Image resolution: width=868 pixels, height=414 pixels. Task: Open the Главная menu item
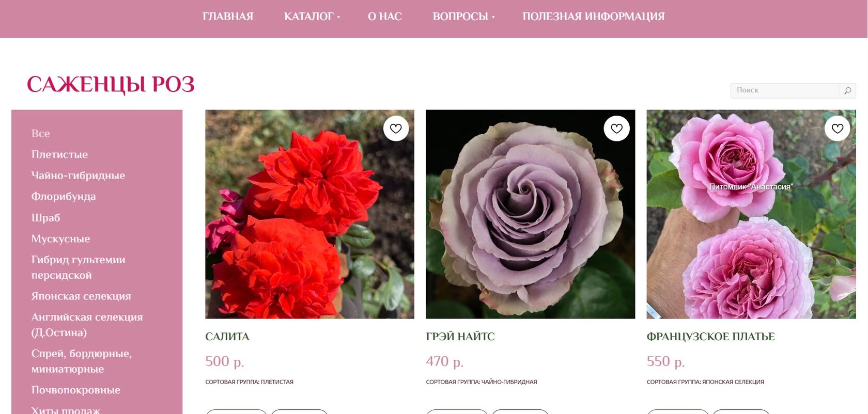[228, 17]
